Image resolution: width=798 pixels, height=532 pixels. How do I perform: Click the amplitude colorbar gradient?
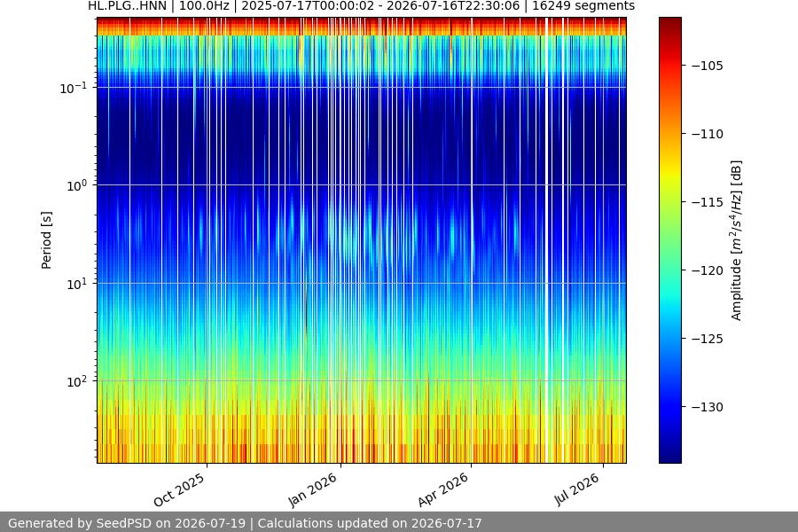(x=669, y=240)
